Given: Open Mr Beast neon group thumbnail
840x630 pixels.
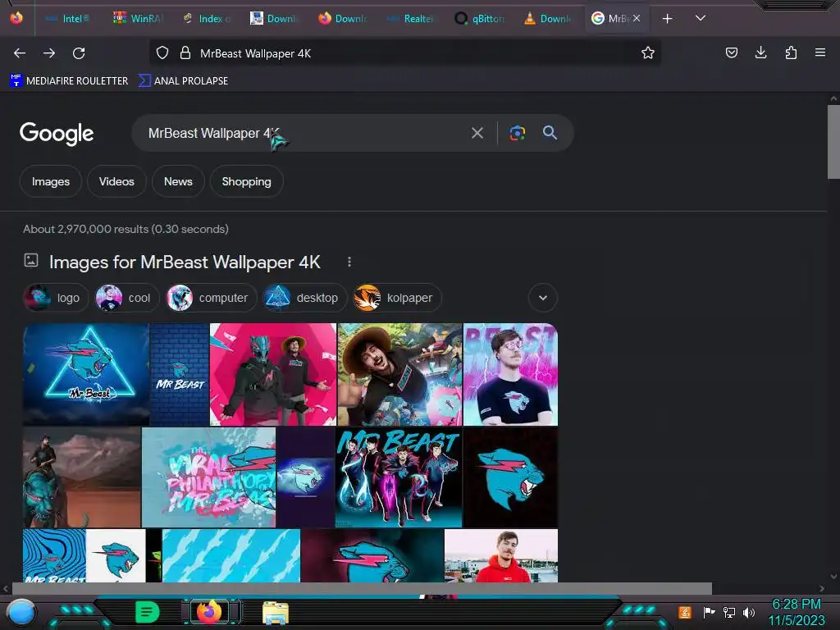Looking at the screenshot, I should click(x=399, y=477).
